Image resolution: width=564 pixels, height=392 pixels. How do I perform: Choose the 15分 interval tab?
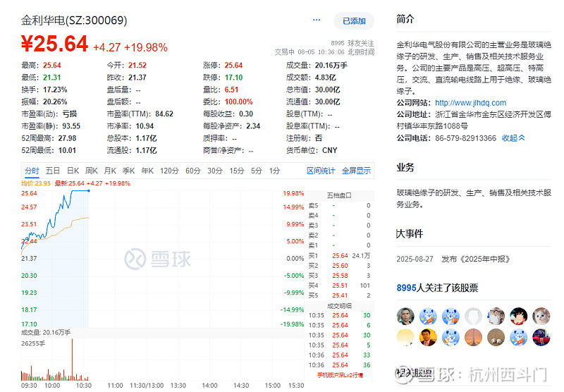[237, 171]
